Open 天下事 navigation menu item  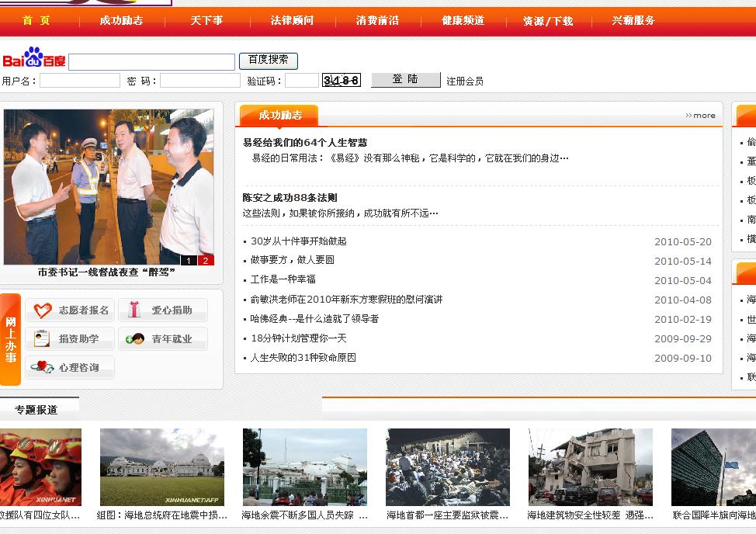(206, 21)
